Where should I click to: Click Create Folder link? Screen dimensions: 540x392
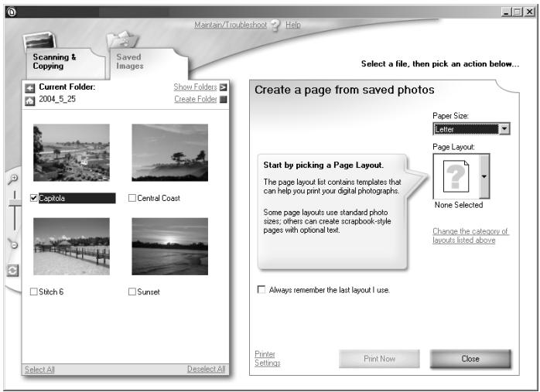click(x=196, y=99)
